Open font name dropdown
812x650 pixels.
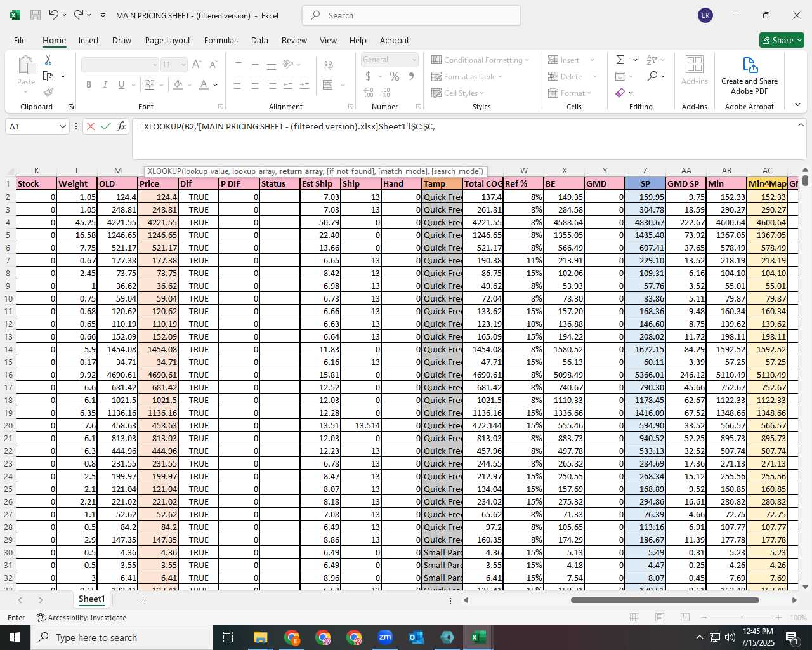pos(155,65)
